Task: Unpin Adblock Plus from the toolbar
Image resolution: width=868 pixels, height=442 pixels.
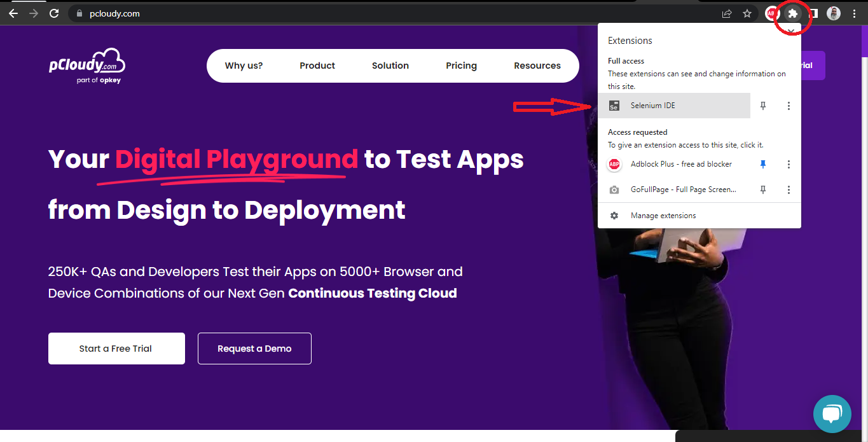Action: tap(763, 164)
